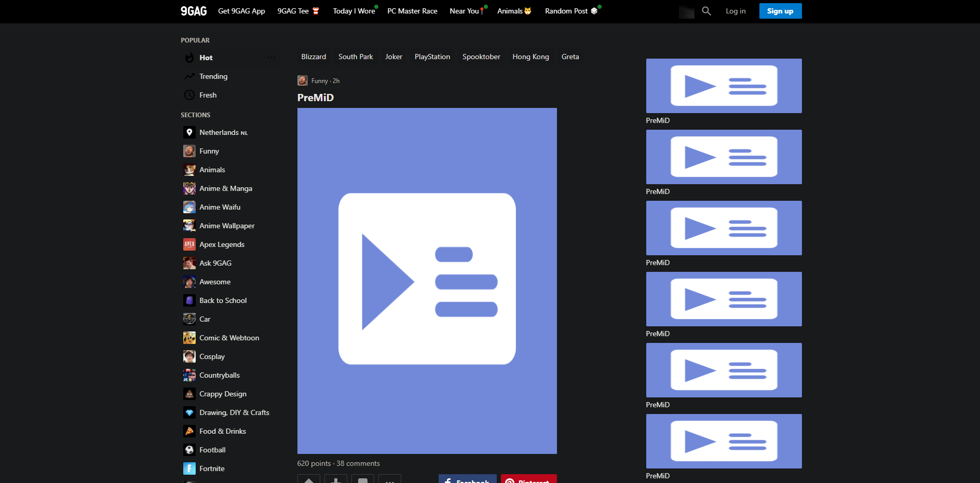Open 9GAG Tee in top navigation
Screen dimensions: 980x483
[298, 11]
